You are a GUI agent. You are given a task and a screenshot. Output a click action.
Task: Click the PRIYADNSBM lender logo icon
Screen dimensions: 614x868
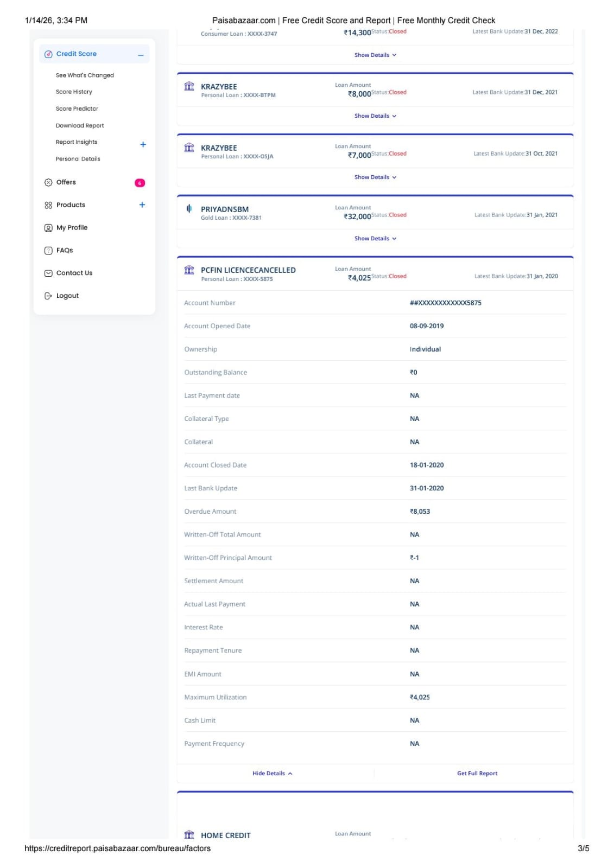tap(189, 209)
